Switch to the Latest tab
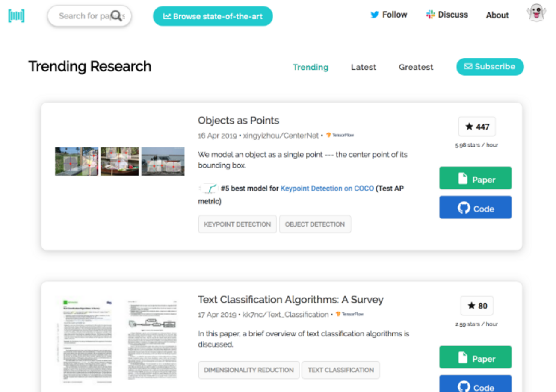 pos(363,67)
